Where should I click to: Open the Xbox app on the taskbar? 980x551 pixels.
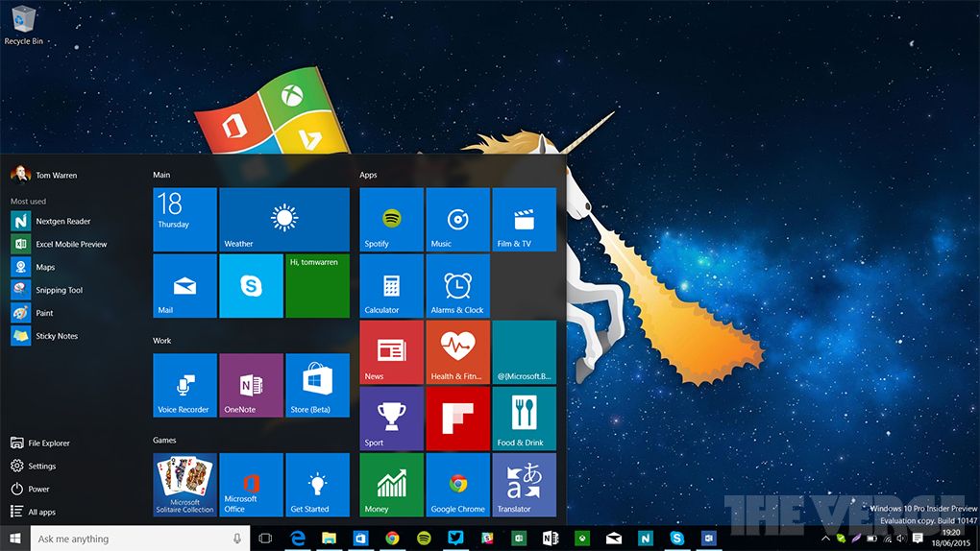(x=582, y=539)
